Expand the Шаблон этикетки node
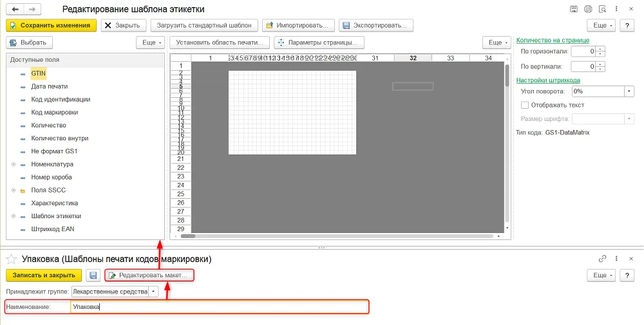The image size is (644, 325). coord(13,216)
